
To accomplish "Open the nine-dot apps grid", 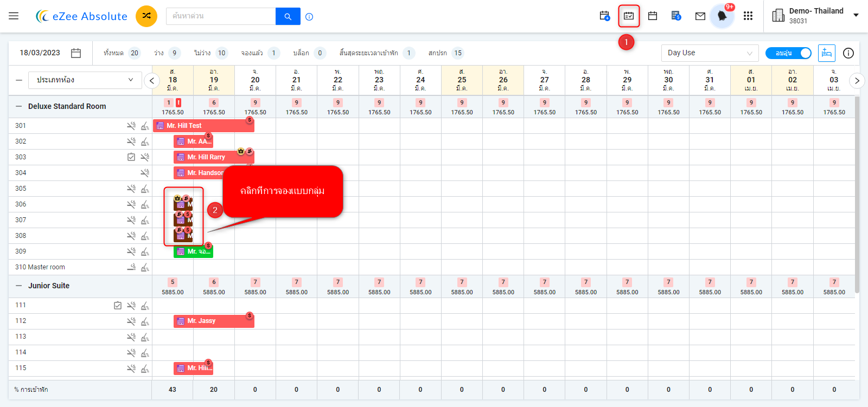I will [748, 16].
